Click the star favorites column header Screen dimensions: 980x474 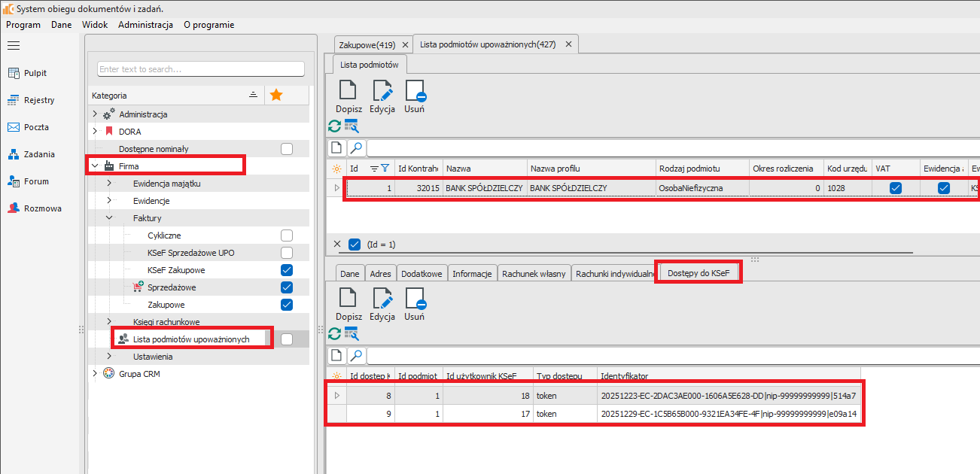click(276, 96)
